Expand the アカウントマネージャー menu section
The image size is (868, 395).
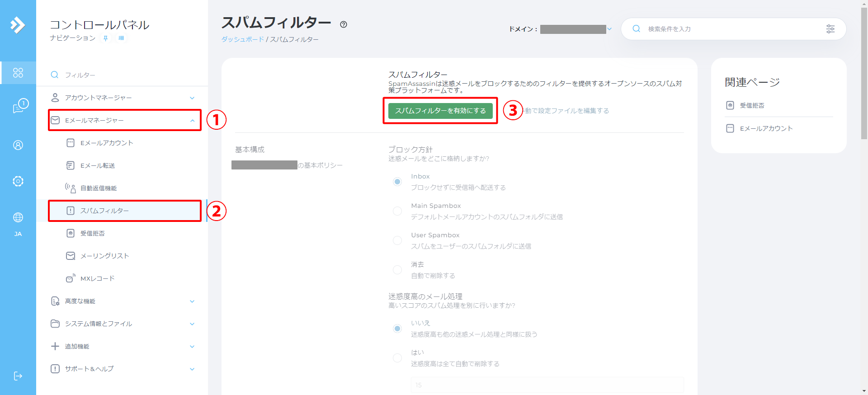tap(122, 98)
